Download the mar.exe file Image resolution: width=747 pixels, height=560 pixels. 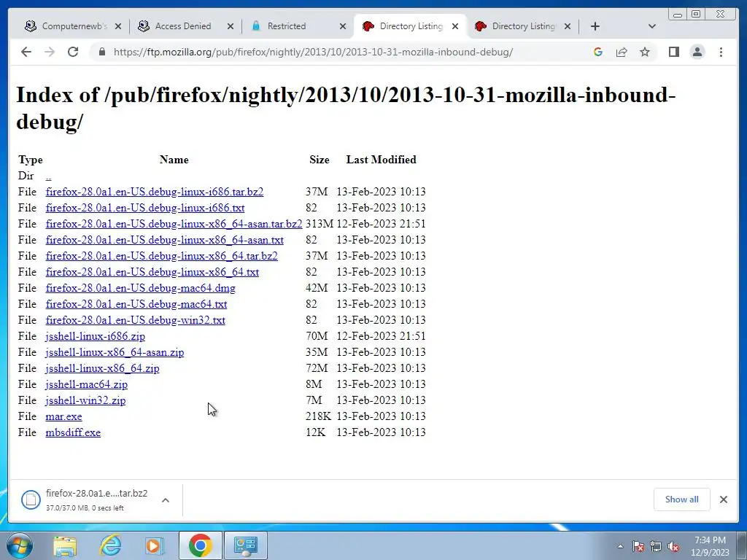point(63,416)
